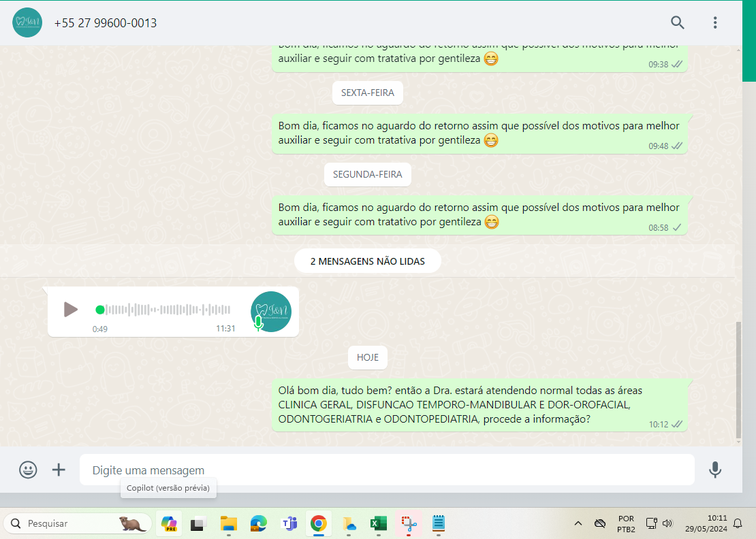Select the message sent at 09:48
Viewport: 756px width, 539px height.
click(479, 133)
